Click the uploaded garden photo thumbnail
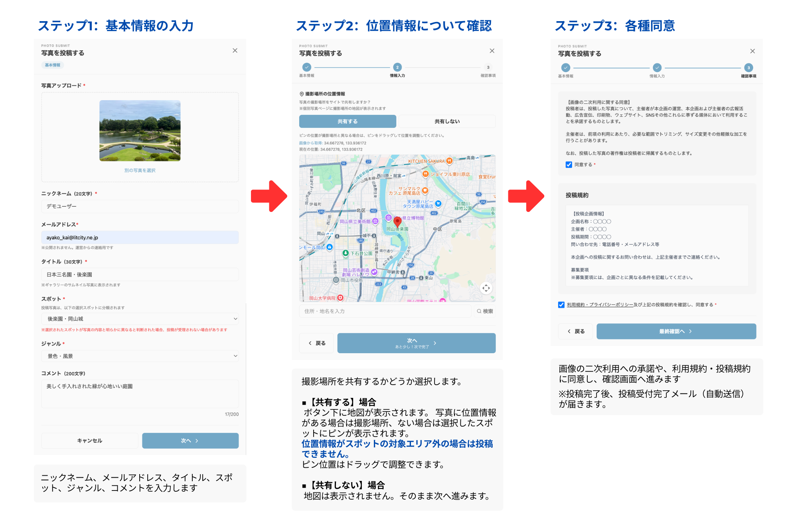Viewport: 798px width, 532px height. [x=140, y=131]
